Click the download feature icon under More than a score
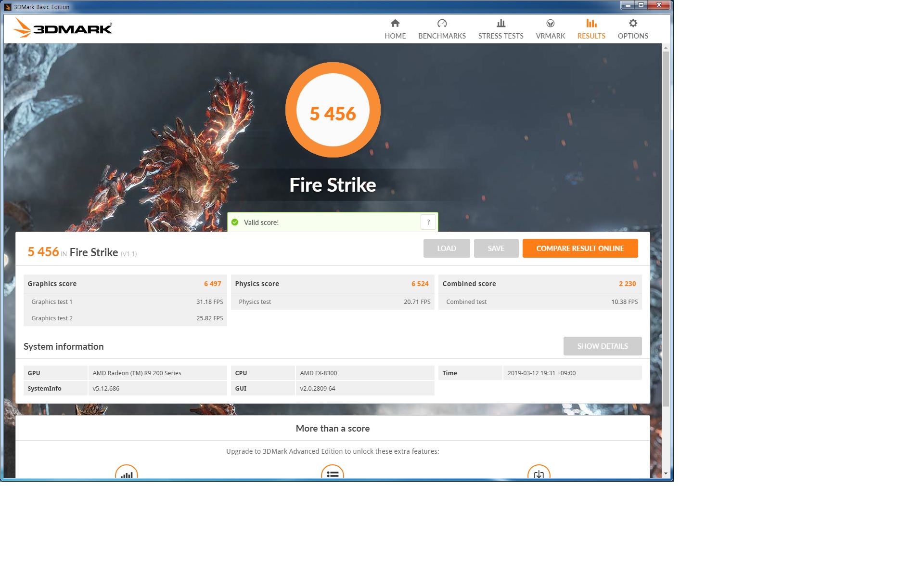The image size is (924, 578). (x=539, y=472)
